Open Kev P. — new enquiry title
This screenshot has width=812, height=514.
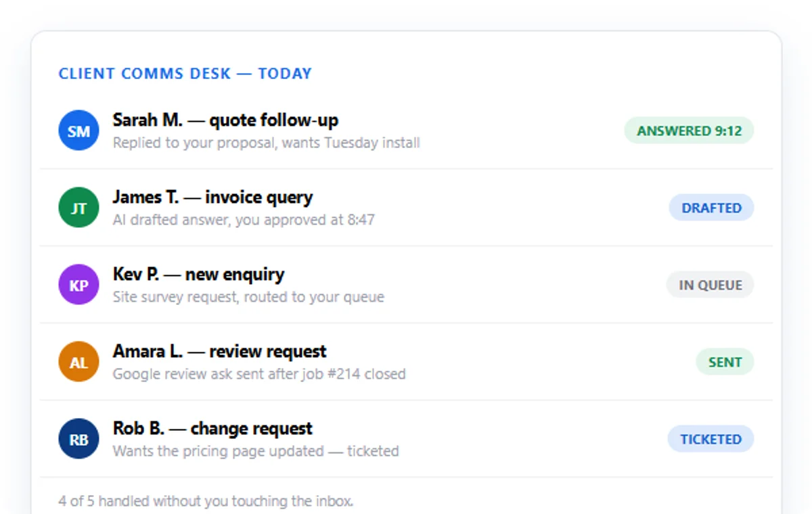point(198,275)
